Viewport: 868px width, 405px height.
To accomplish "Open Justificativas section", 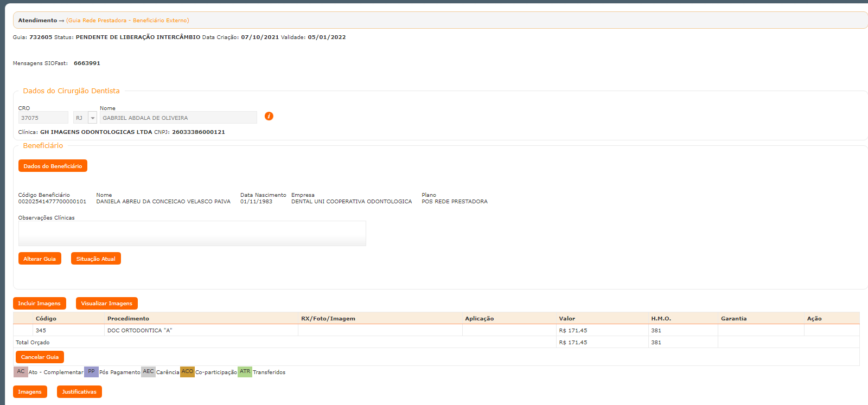I will [x=79, y=391].
